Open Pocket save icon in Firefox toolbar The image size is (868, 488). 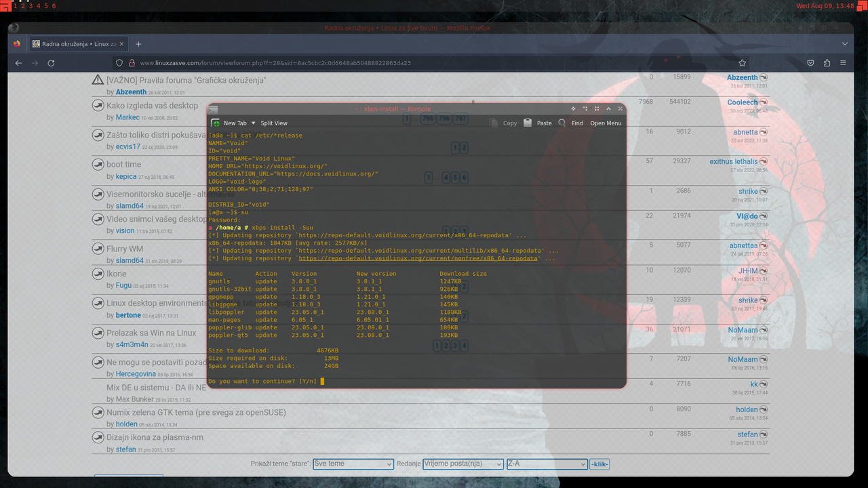point(810,63)
